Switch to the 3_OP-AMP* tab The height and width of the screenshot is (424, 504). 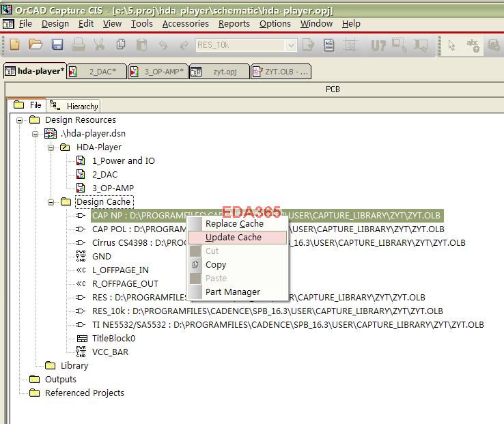(158, 72)
